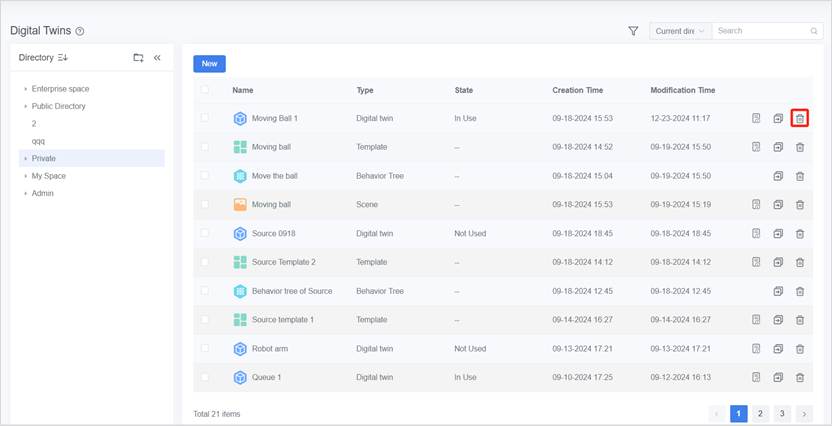The height and width of the screenshot is (426, 832).
Task: Click the new folder icon in Directory panel
Action: point(138,58)
